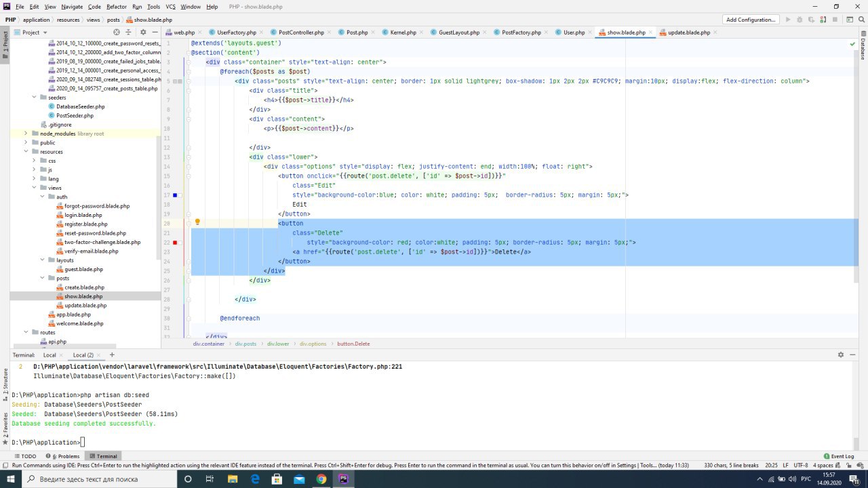The width and height of the screenshot is (868, 488).
Task: Open the TODO tool window button
Action: pos(25,456)
